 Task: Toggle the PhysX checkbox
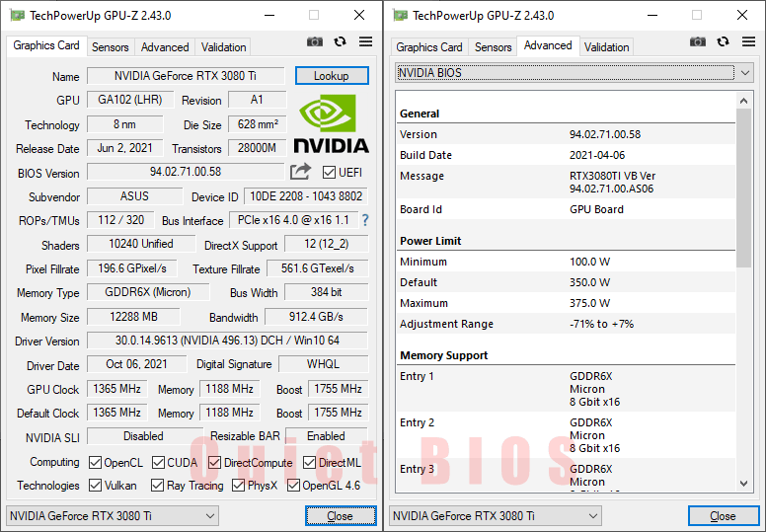239,485
